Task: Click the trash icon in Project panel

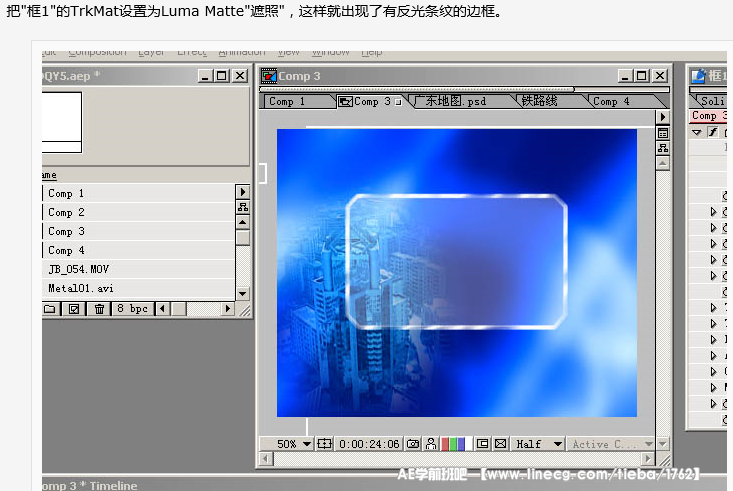Action: tap(99, 309)
